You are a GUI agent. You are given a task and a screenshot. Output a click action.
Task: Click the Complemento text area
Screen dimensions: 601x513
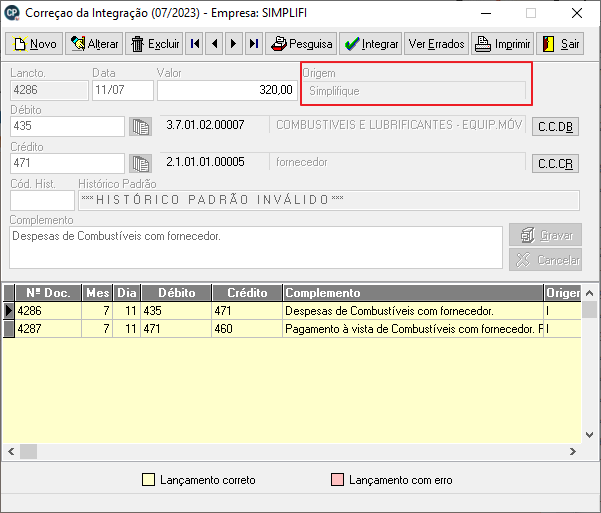point(256,247)
